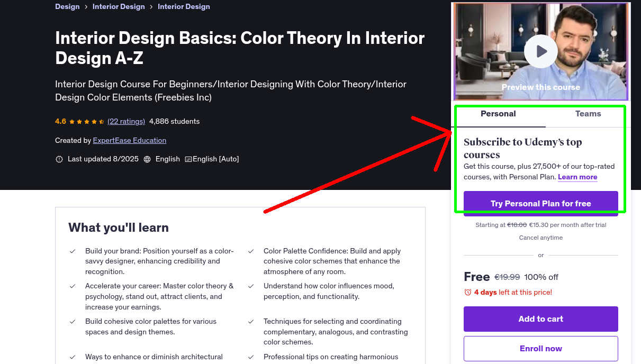The height and width of the screenshot is (364, 641).
Task: Click the checkmark beside Color Palette Confidence
Action: 251,251
